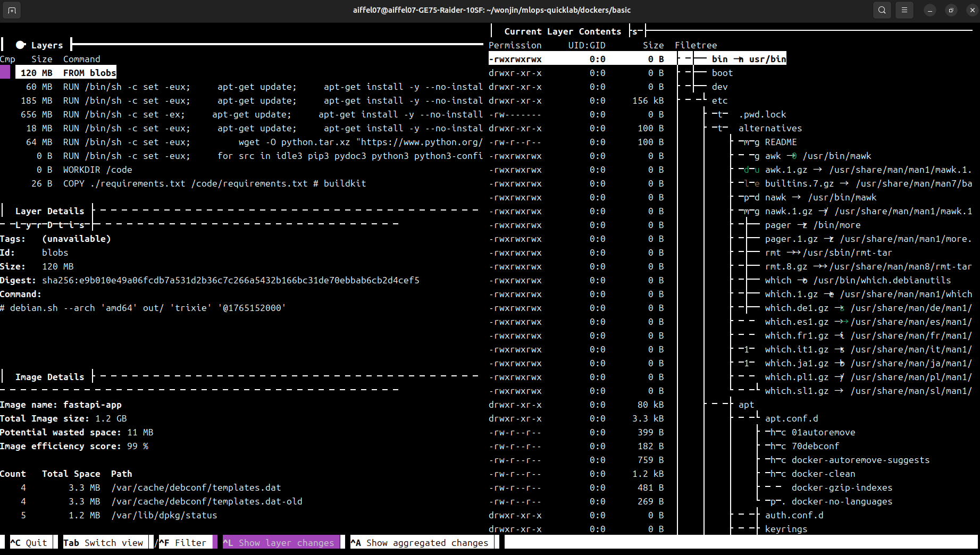The width and height of the screenshot is (980, 555).
Task: Select the docker-clean file
Action: click(x=823, y=474)
